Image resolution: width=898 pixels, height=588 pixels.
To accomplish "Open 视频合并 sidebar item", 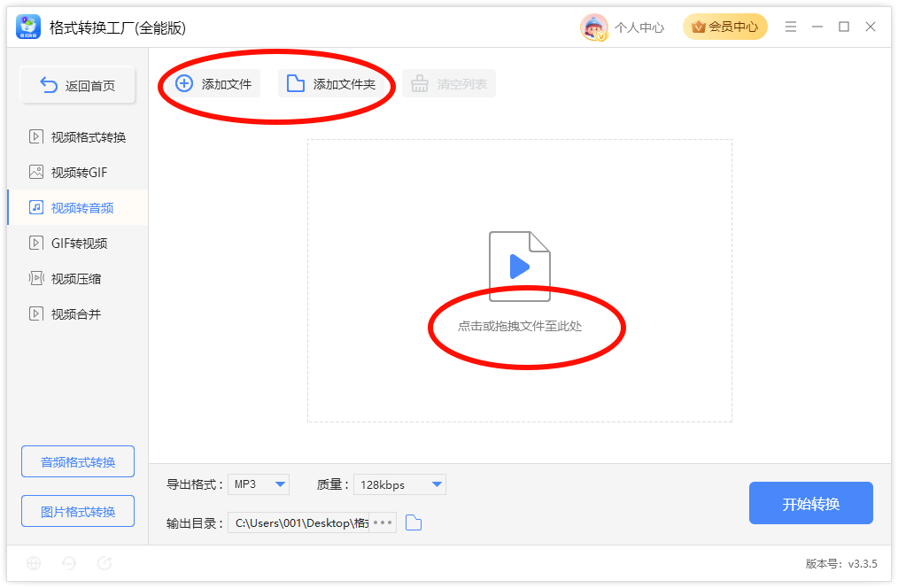I will [x=78, y=314].
